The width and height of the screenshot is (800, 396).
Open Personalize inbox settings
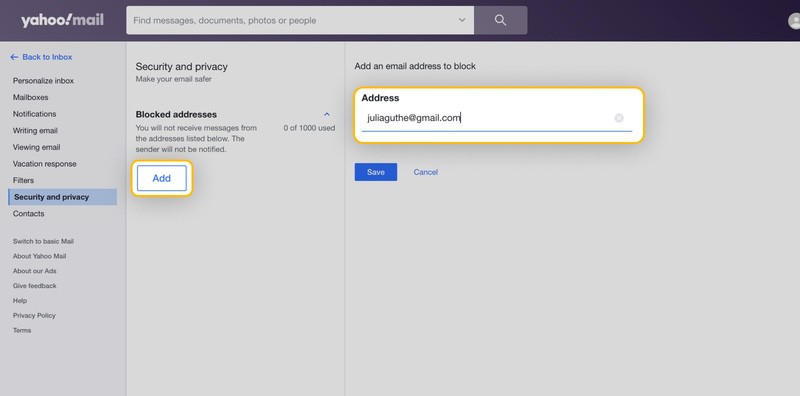tap(43, 81)
